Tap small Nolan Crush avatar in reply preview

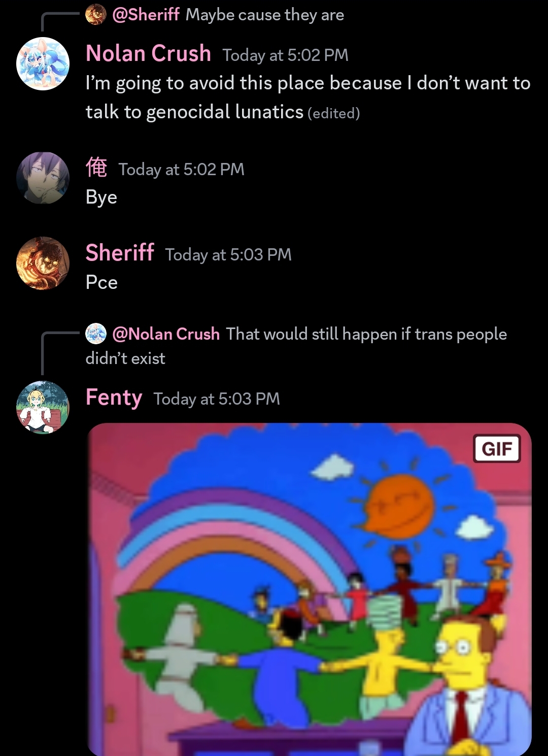[95, 334]
